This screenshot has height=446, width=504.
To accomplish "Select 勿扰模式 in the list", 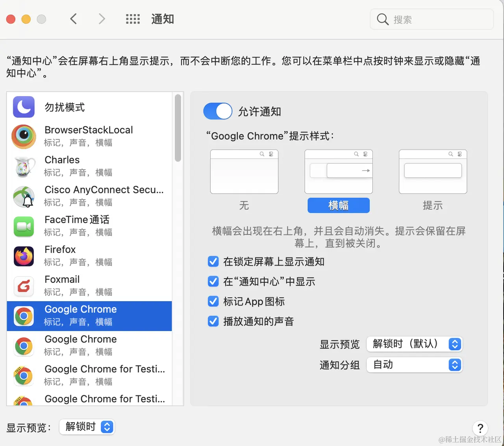I will 89,107.
